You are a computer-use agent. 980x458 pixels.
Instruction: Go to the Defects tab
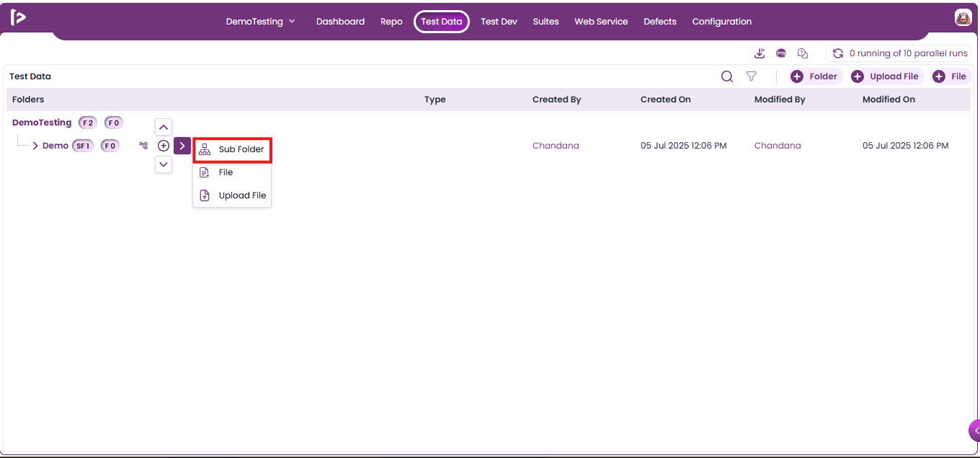coord(660,22)
